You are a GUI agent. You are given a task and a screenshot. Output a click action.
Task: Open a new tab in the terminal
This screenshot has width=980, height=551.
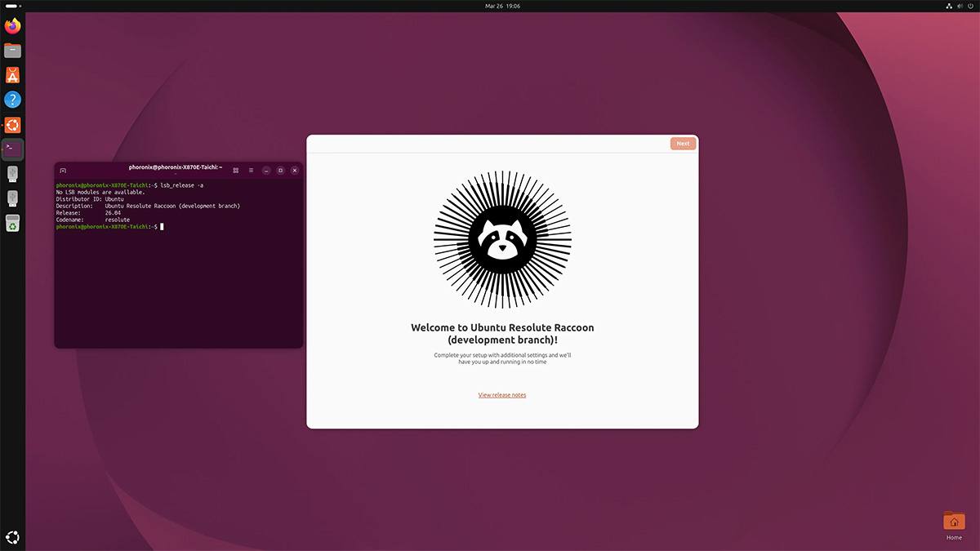(64, 170)
